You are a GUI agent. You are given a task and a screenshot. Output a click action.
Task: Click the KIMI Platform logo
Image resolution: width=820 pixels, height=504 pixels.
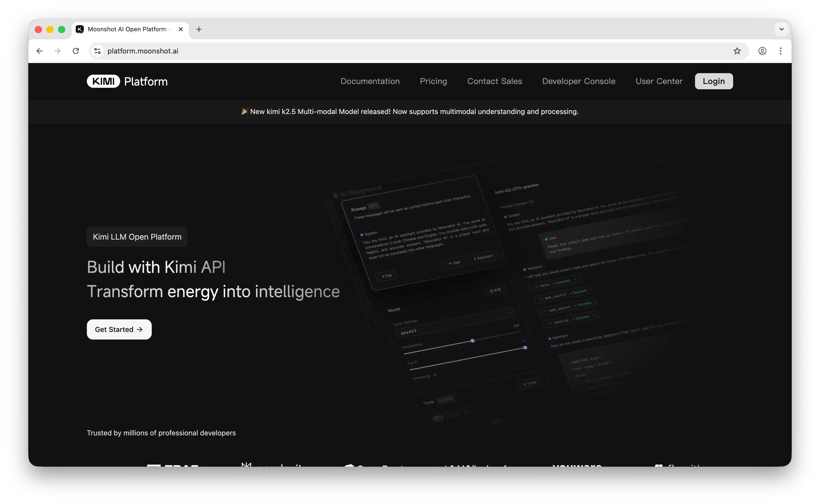[x=127, y=81]
